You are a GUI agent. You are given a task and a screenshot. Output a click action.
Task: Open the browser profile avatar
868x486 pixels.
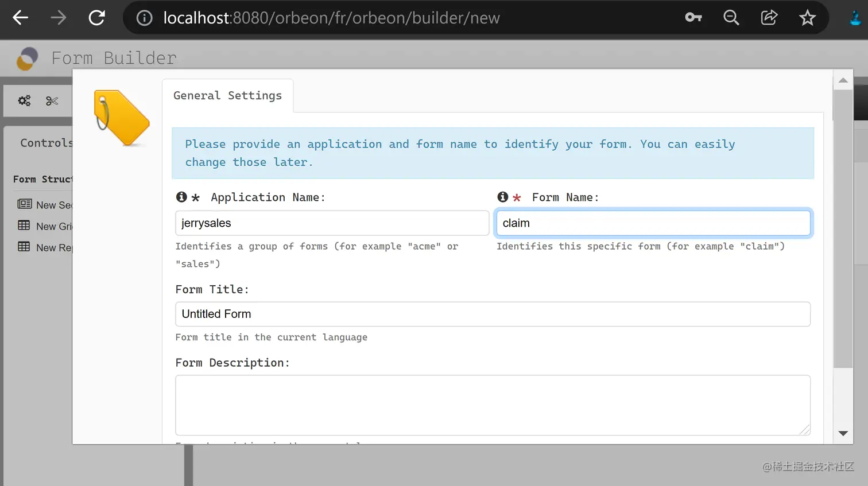click(x=855, y=18)
